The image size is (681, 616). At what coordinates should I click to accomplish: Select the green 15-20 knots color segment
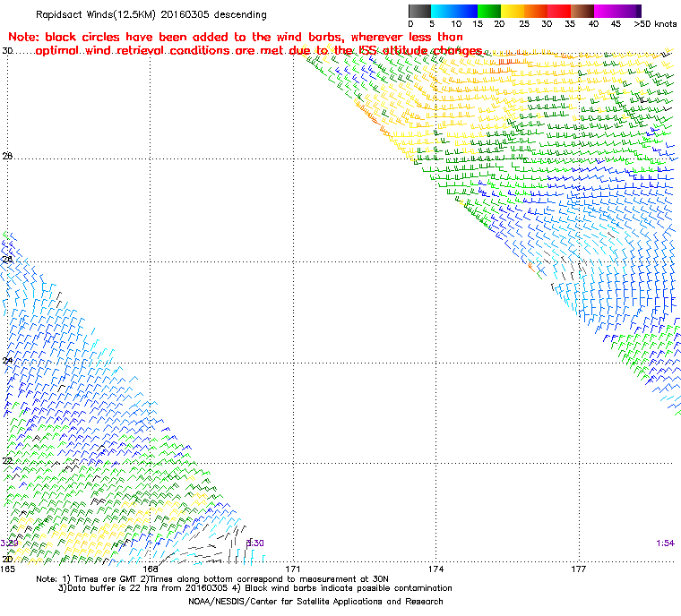(x=489, y=11)
